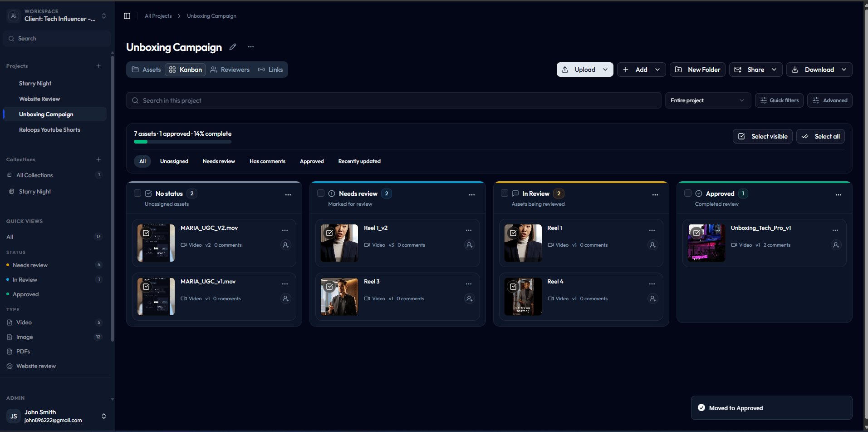Open Reel 4 card options

tap(652, 284)
